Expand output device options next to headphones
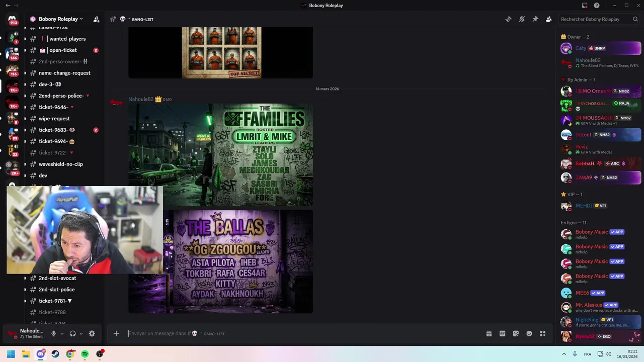Viewport: 644px width, 362px height. (81, 333)
